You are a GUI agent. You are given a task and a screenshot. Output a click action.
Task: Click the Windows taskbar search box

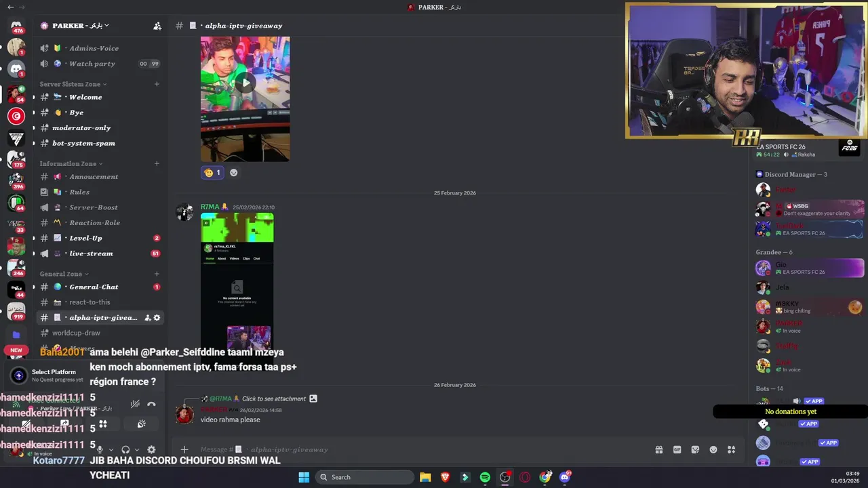tap(366, 477)
